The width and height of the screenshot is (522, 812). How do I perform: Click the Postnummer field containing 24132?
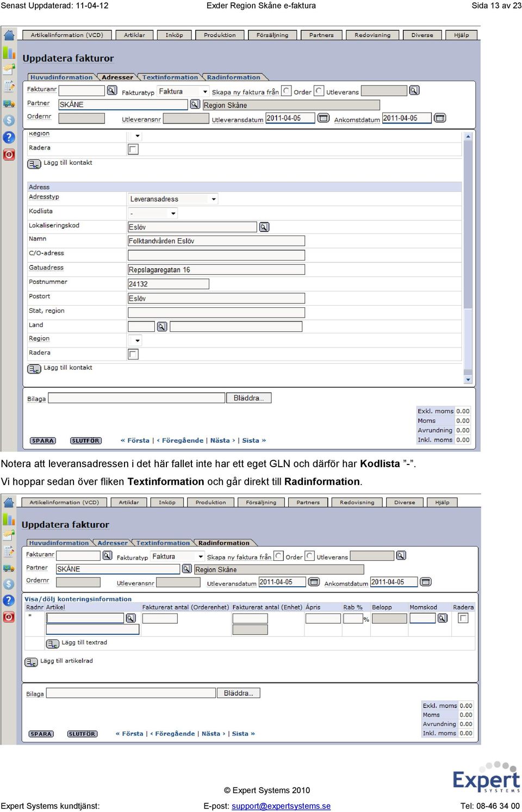pyautogui.click(x=169, y=284)
